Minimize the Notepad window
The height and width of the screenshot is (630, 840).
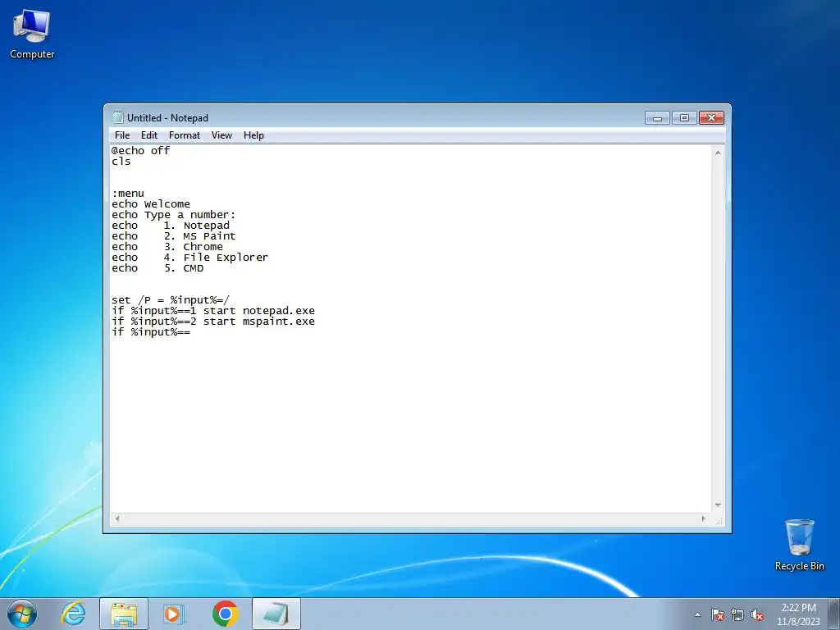(x=657, y=118)
